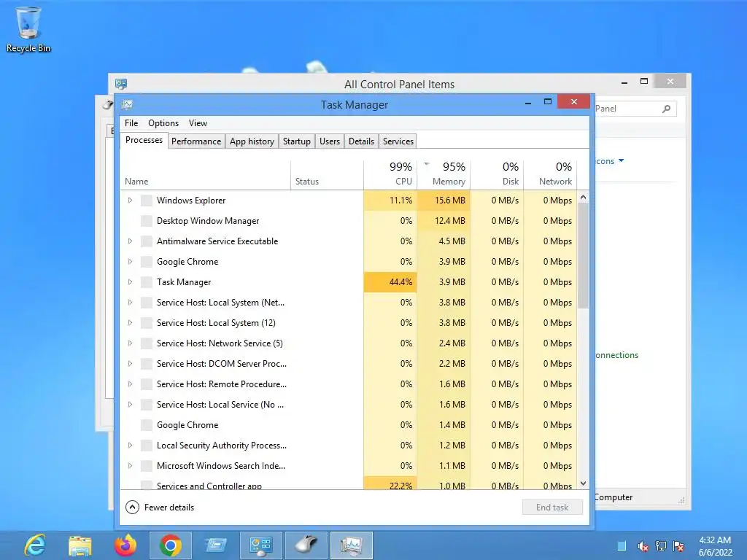Open the Mouse properties taskbar icon
747x560 pixels.
point(306,545)
